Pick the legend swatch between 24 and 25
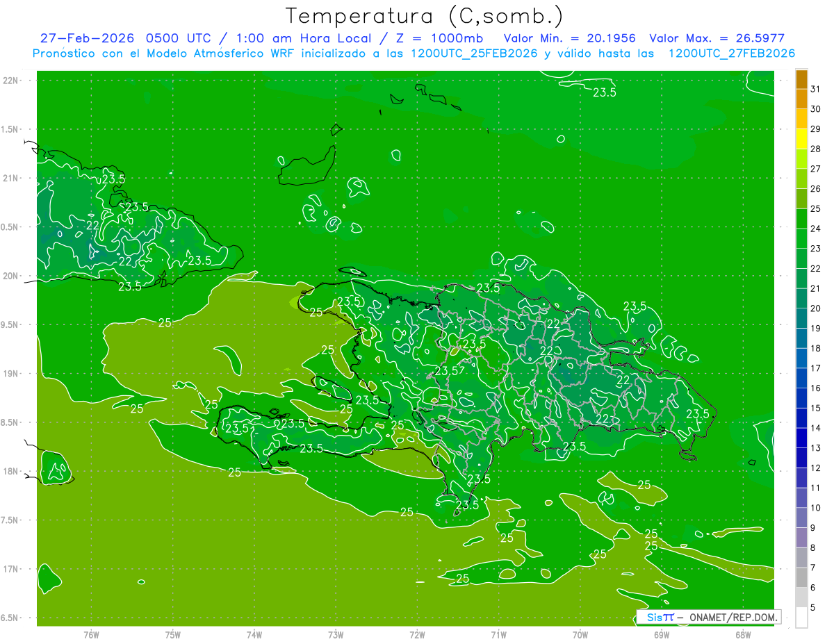This screenshot has width=834, height=644. [802, 220]
